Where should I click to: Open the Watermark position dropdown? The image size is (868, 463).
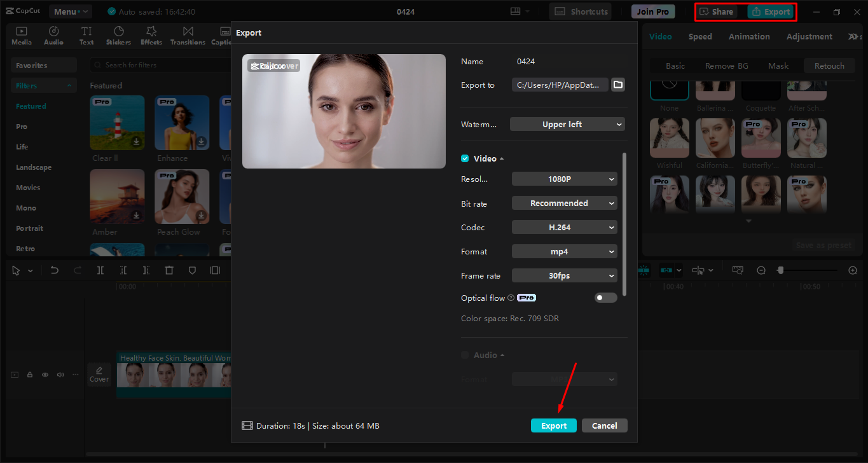click(567, 124)
